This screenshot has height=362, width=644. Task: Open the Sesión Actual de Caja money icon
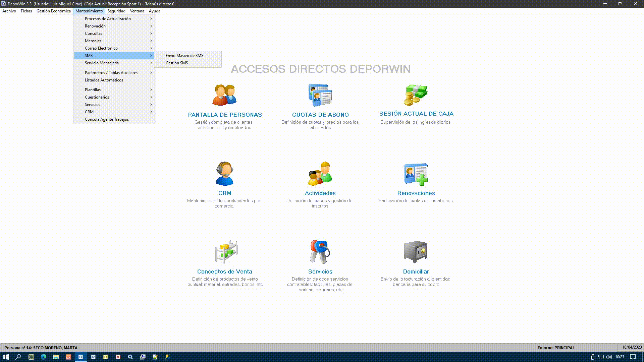point(416,95)
